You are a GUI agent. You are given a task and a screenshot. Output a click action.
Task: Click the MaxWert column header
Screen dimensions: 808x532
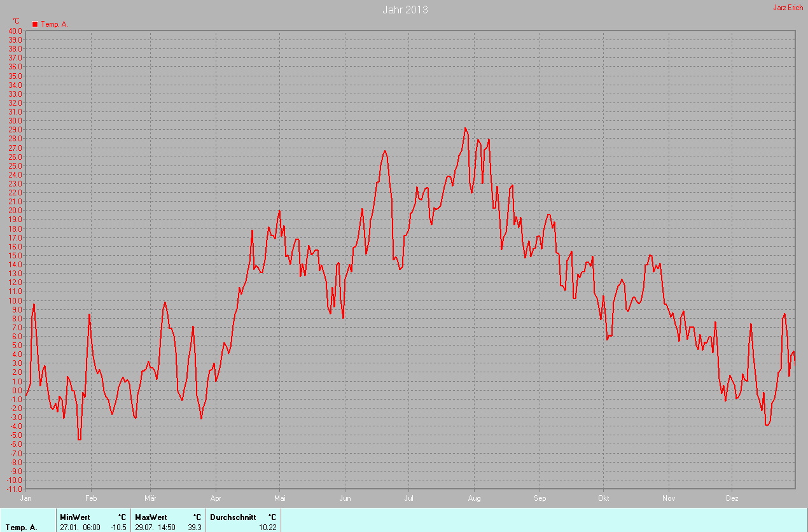(x=151, y=517)
